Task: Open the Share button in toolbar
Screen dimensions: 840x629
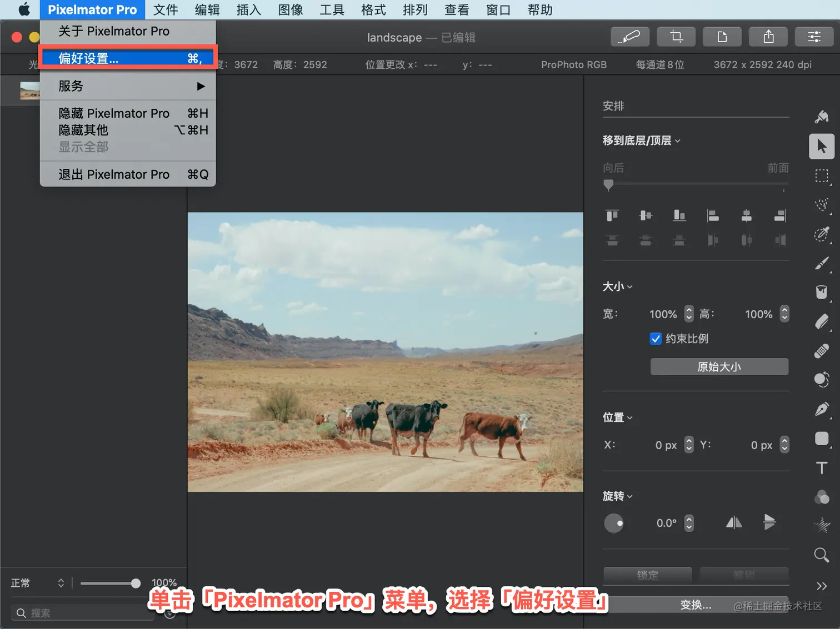Action: coord(768,37)
